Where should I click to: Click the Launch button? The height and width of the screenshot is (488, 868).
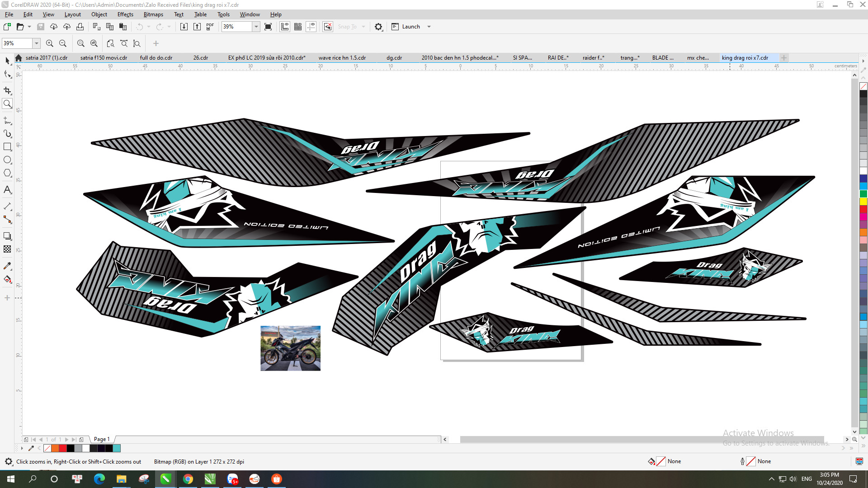407,27
